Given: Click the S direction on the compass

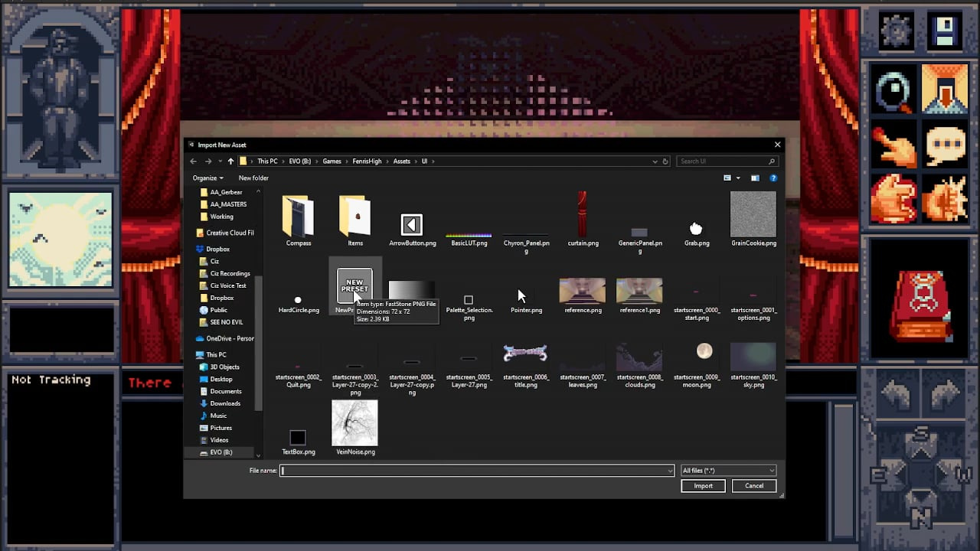Looking at the screenshot, I should [x=920, y=442].
